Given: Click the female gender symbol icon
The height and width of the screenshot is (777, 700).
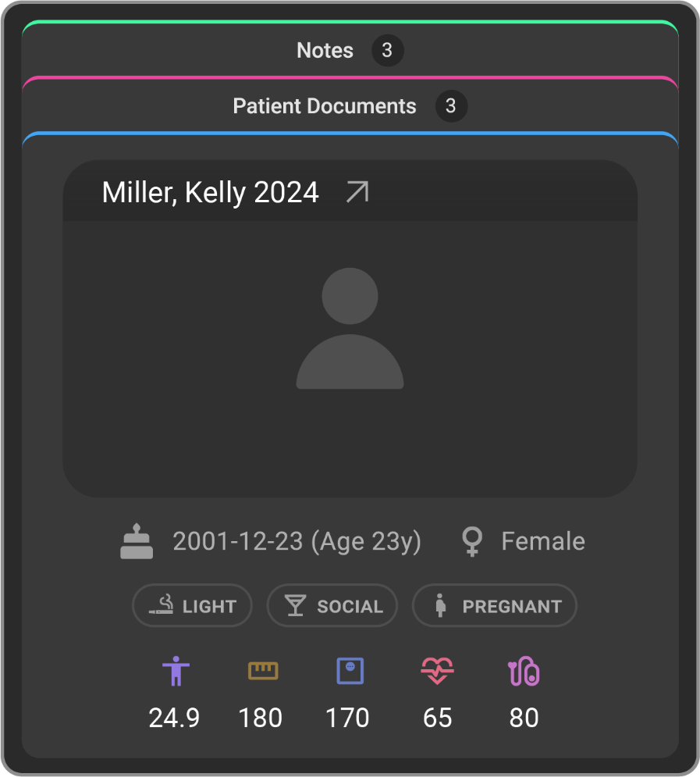Looking at the screenshot, I should coord(471,542).
